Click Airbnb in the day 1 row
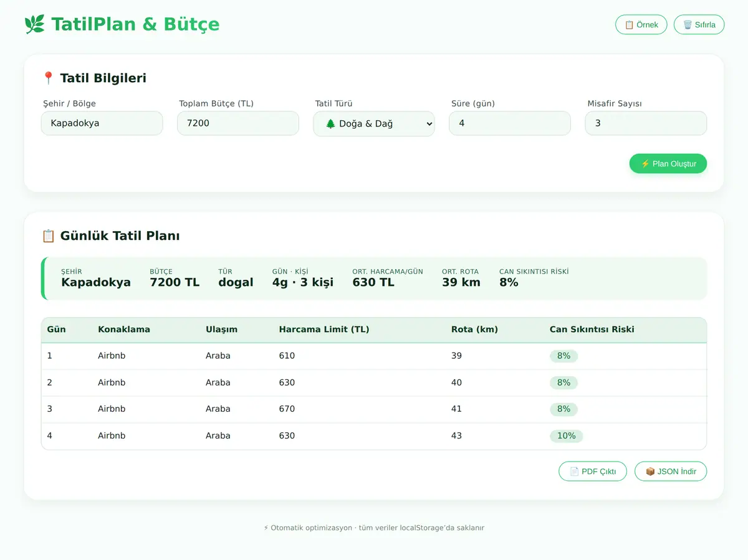This screenshot has height=560, width=748. tap(112, 356)
